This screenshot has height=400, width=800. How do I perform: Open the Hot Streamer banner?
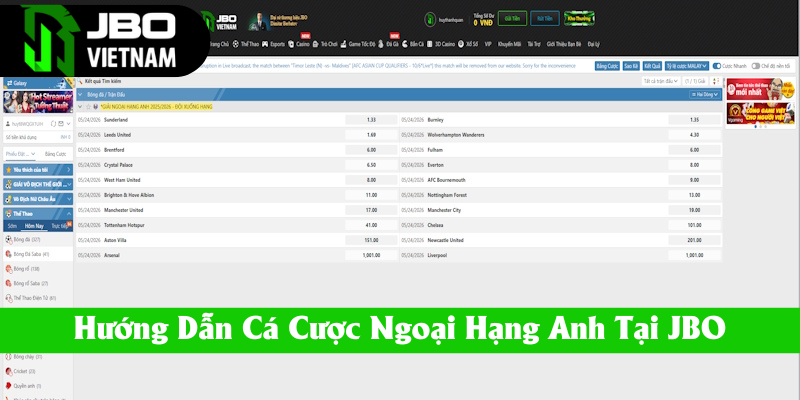click(x=38, y=102)
